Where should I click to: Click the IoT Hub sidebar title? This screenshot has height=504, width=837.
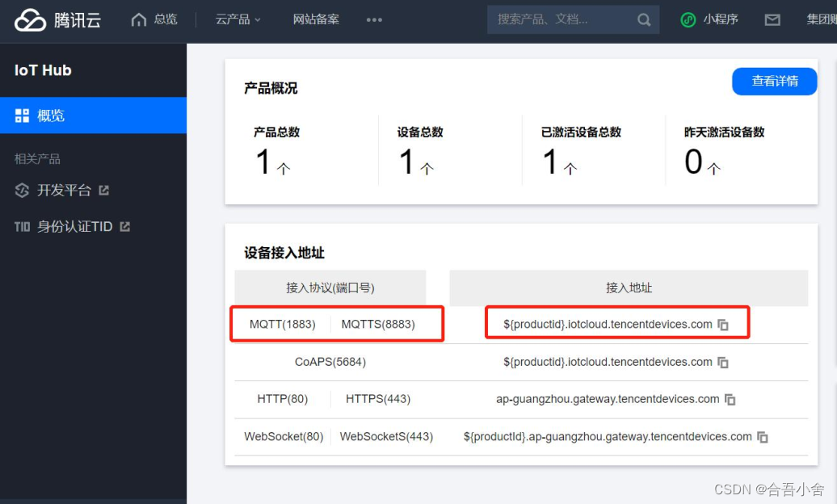coord(43,70)
